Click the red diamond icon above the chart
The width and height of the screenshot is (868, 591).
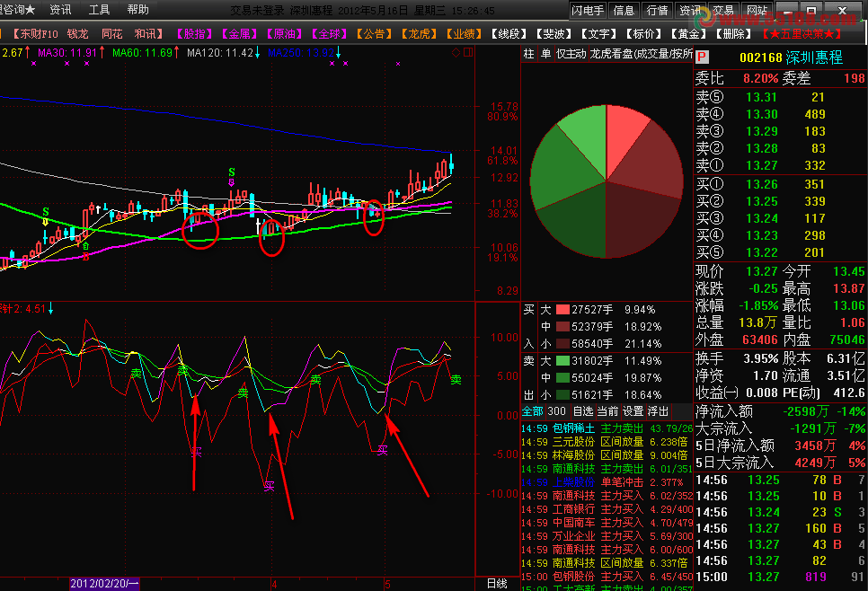[456, 53]
